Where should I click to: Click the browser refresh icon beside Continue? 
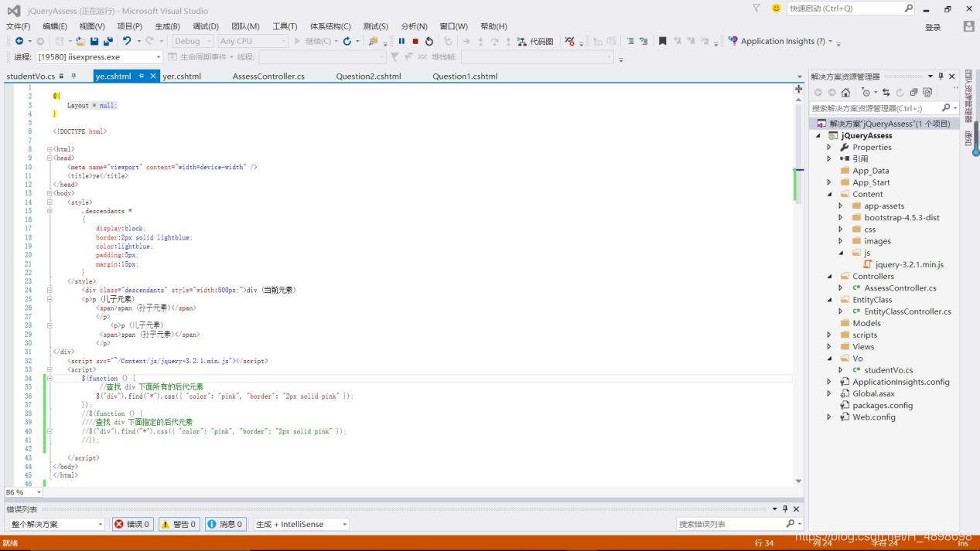[347, 41]
